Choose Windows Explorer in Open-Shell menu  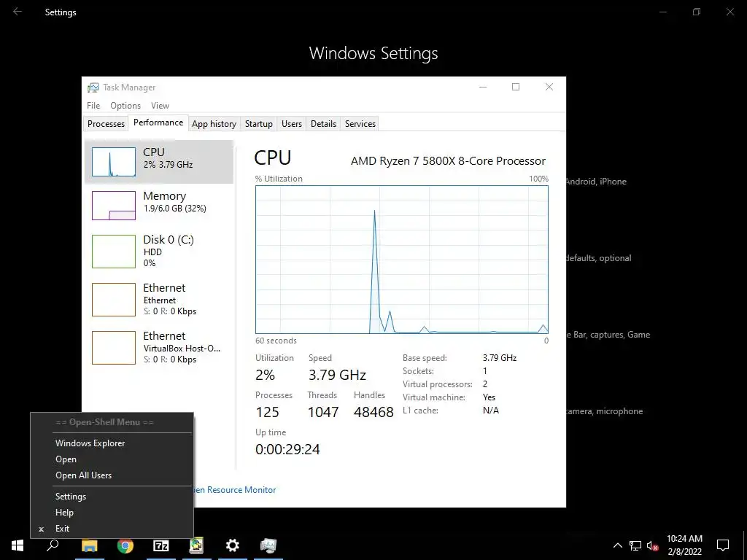click(112, 443)
